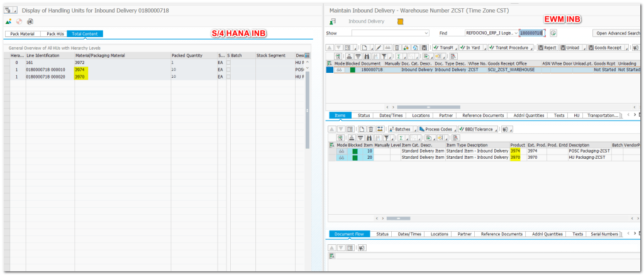The width and height of the screenshot is (644, 275).
Task: Click the delete trash icon in delivery toolbar
Action: click(396, 48)
